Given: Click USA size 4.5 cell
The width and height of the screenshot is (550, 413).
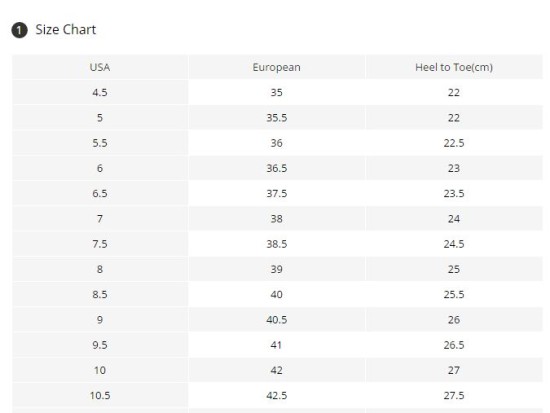Looking at the screenshot, I should 100,92.
